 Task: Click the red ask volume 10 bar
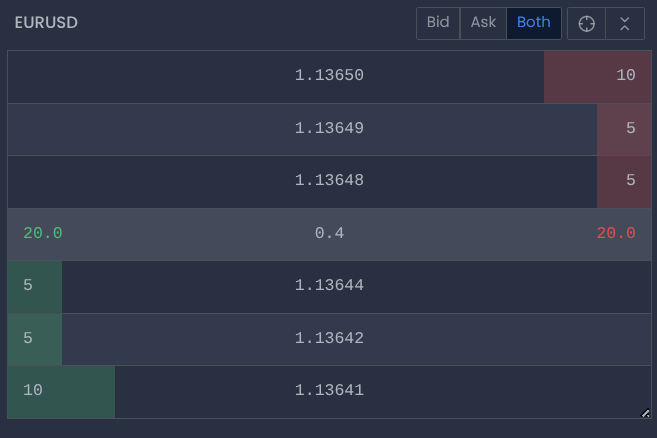tap(598, 77)
